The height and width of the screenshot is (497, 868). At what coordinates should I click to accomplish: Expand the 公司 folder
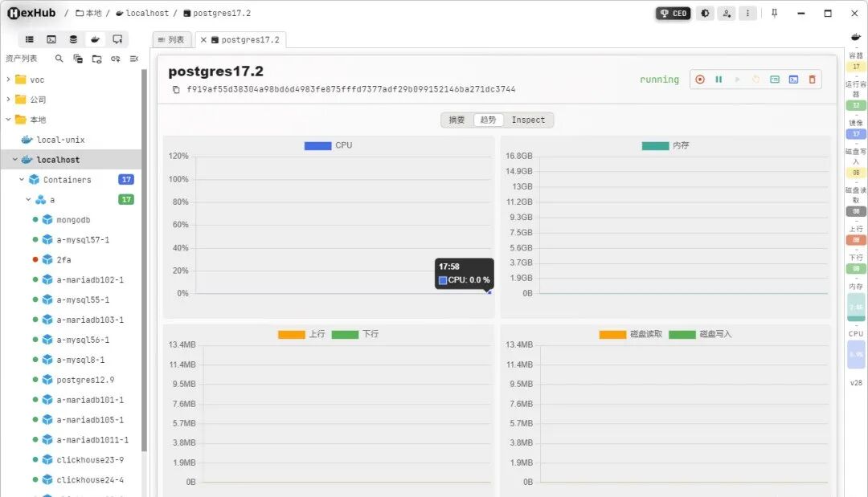pos(8,100)
